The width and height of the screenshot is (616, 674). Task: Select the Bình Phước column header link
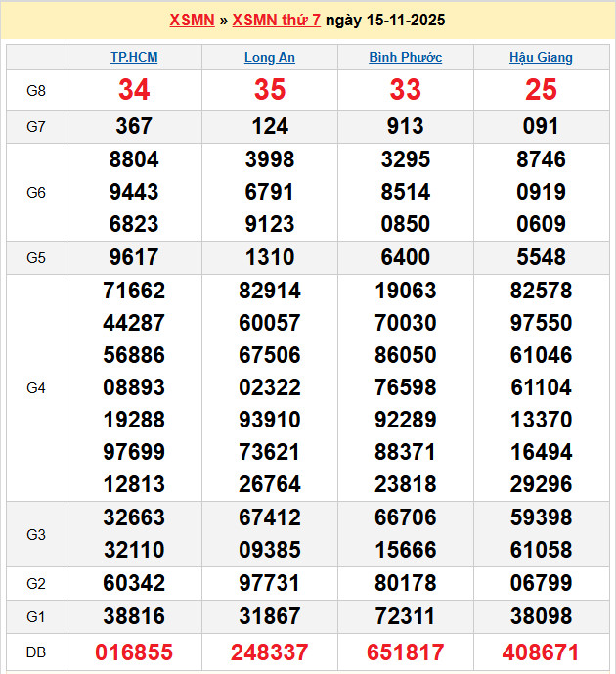click(x=405, y=57)
